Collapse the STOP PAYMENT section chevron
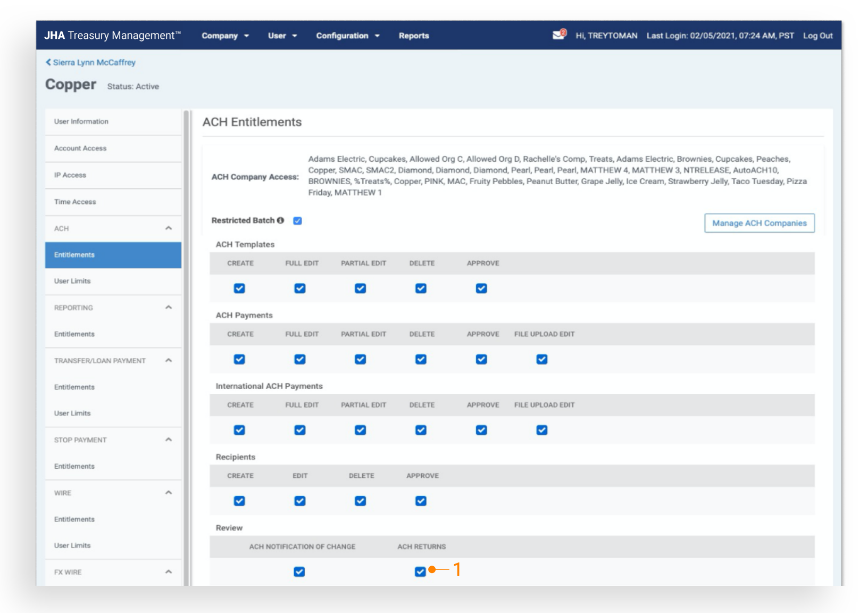The image size is (868, 613). point(169,440)
